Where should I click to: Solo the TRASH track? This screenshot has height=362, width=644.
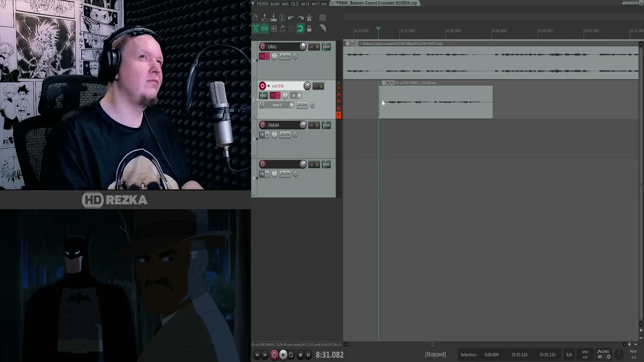coord(317,125)
